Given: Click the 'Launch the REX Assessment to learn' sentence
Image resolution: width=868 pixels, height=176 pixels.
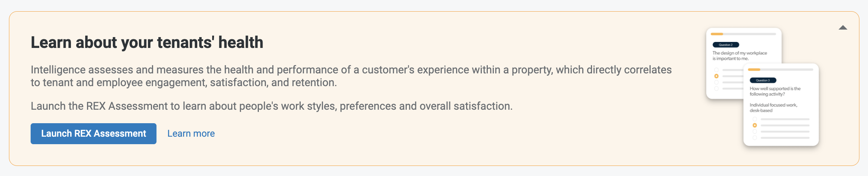Looking at the screenshot, I should 272,106.
